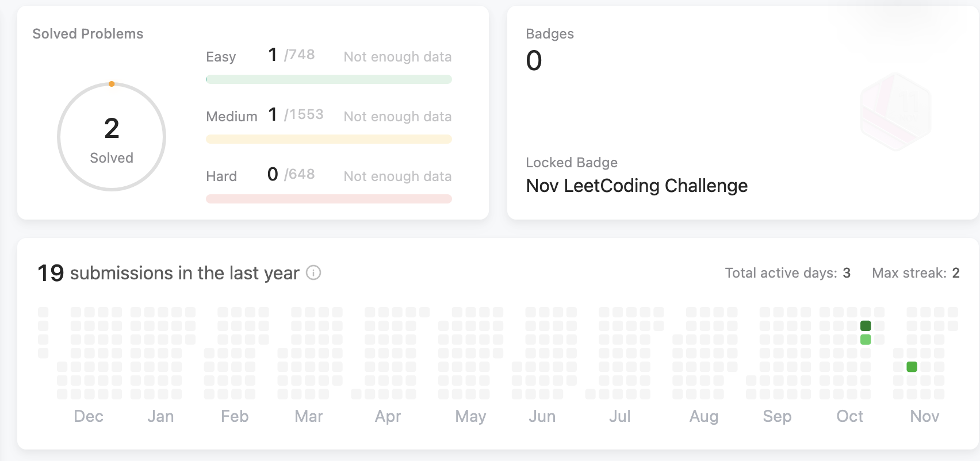The height and width of the screenshot is (461, 980).
Task: Select the Hard difficulty label
Action: pos(221,176)
